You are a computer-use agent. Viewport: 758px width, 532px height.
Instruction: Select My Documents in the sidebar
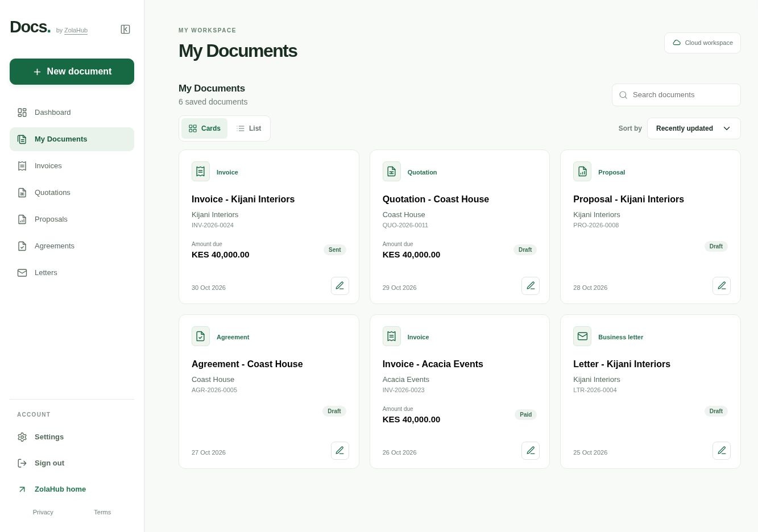tap(72, 139)
